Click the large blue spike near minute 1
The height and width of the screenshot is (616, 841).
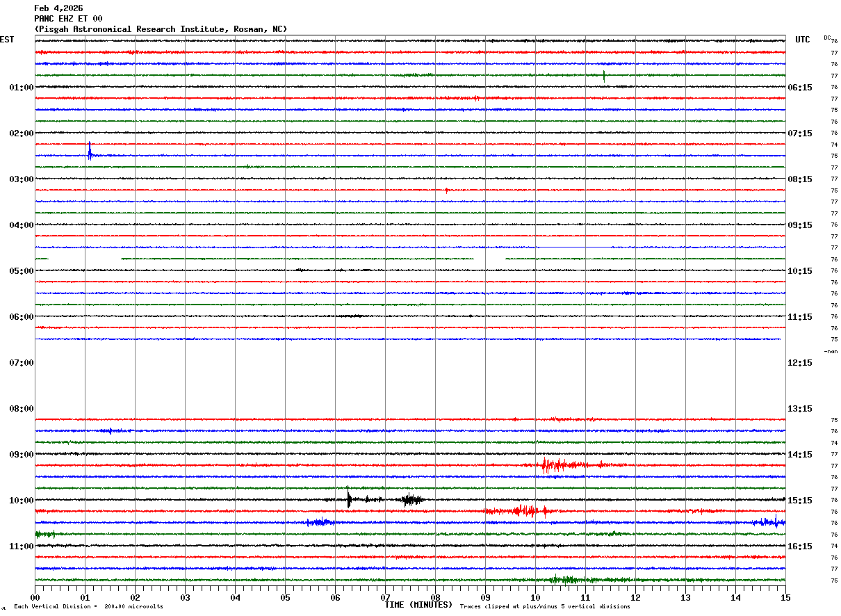[x=90, y=151]
